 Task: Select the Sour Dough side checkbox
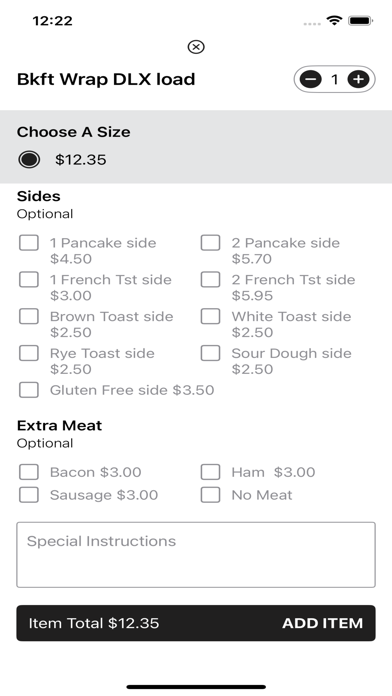(x=210, y=353)
